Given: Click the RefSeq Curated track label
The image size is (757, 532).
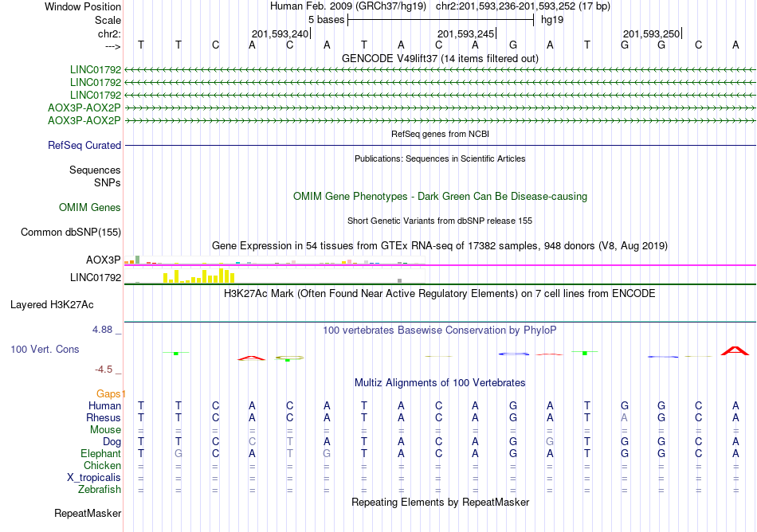Looking at the screenshot, I should (84, 145).
